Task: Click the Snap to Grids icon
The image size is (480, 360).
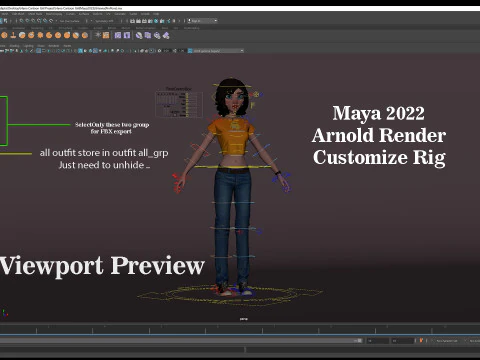Action: point(21,21)
